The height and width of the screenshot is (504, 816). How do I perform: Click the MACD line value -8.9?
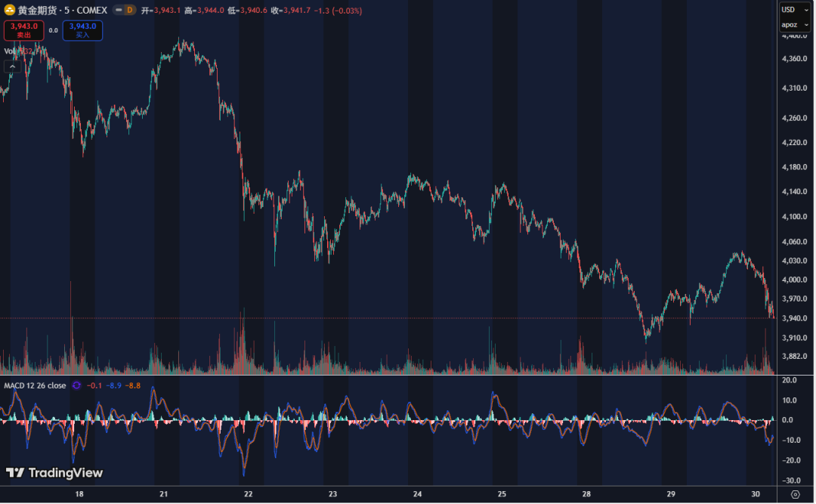pos(113,386)
